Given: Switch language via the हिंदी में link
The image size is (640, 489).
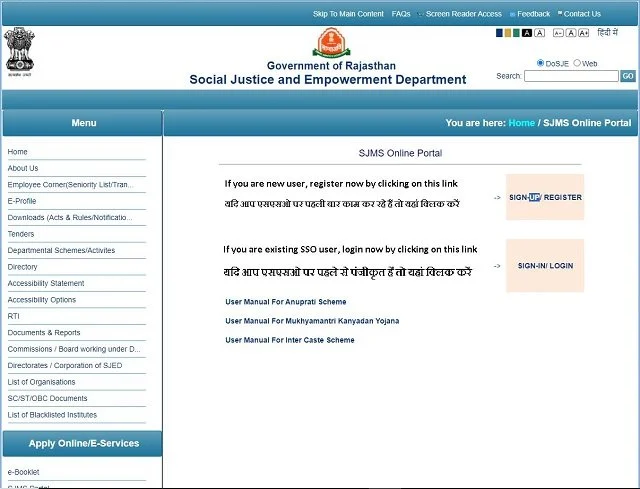Looking at the screenshot, I should coord(607,33).
